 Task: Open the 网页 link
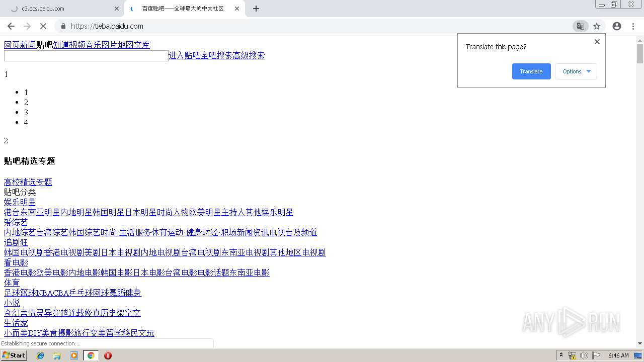[x=12, y=45]
